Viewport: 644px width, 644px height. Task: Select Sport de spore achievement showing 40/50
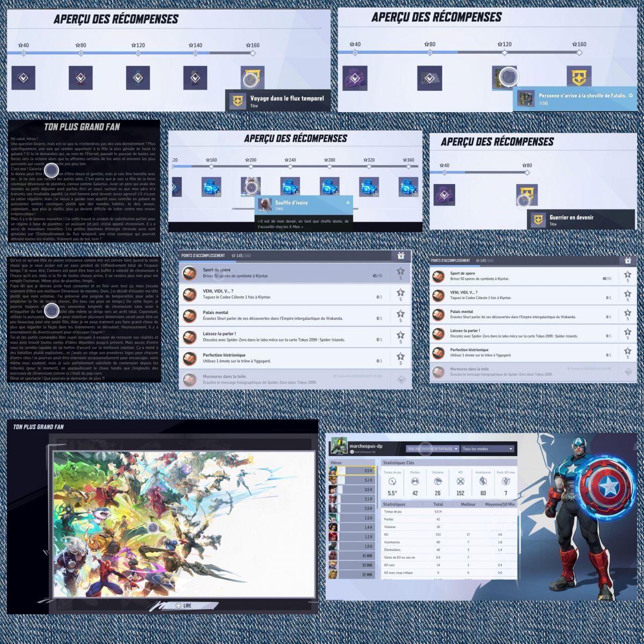[532, 276]
